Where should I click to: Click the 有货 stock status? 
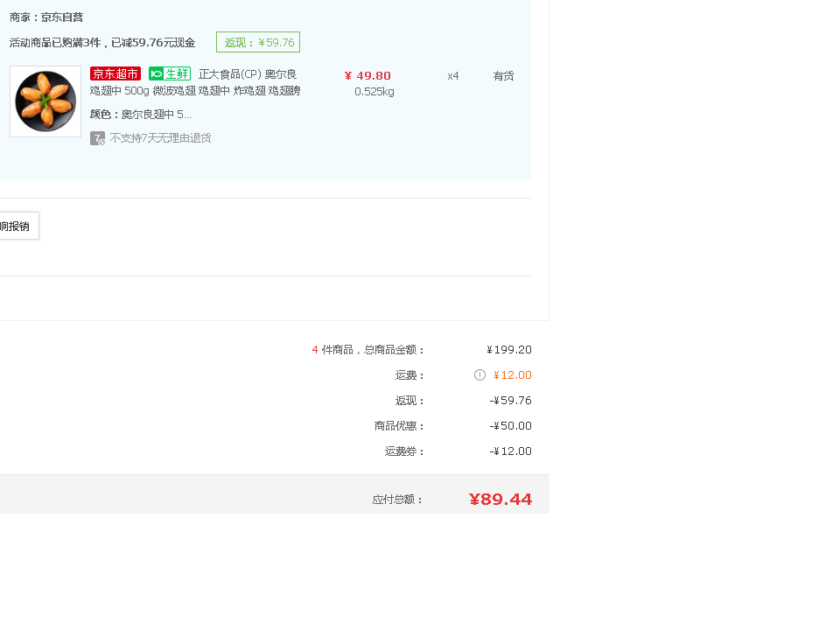(503, 76)
